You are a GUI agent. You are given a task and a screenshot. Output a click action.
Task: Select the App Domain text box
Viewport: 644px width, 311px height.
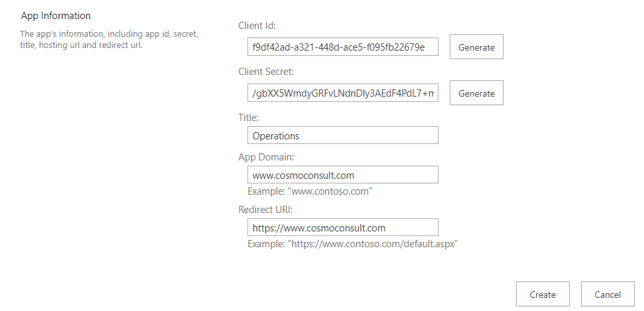(343, 175)
